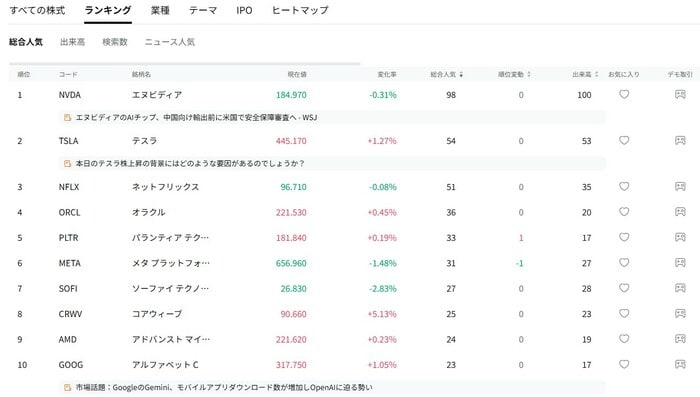Launch demo trading for PLTR

coord(680,237)
